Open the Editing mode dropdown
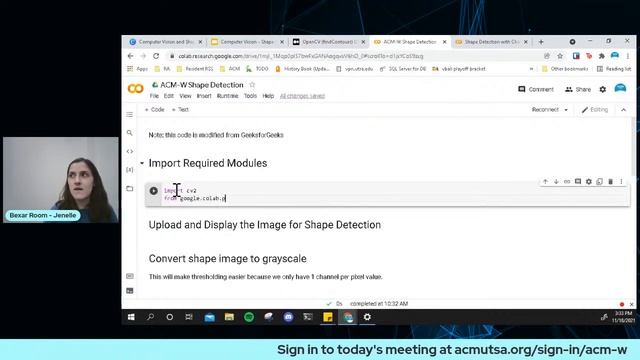Viewport: 640px width, 360px height. click(x=595, y=110)
